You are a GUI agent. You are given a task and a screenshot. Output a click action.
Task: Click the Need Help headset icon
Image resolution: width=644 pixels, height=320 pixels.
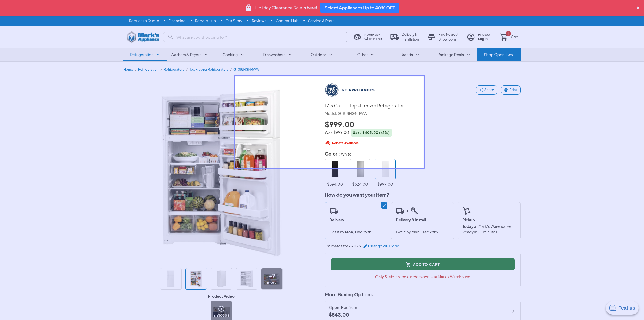[x=357, y=37]
